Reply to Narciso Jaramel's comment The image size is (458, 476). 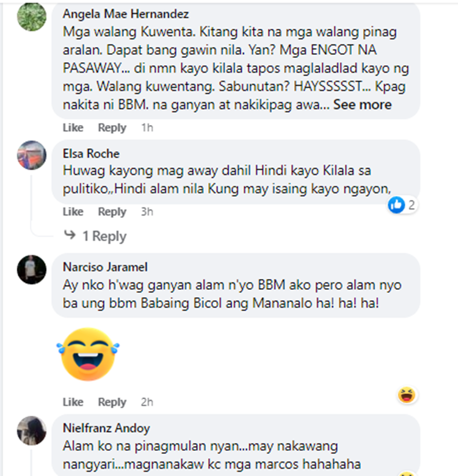112,402
